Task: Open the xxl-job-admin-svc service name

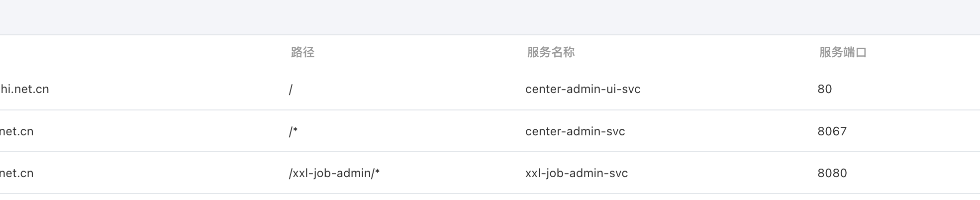Action: pos(577,173)
